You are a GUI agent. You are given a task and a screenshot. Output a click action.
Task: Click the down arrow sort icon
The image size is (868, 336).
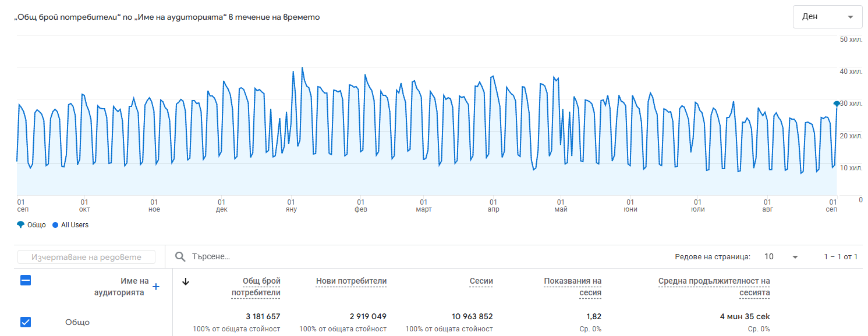point(186,282)
